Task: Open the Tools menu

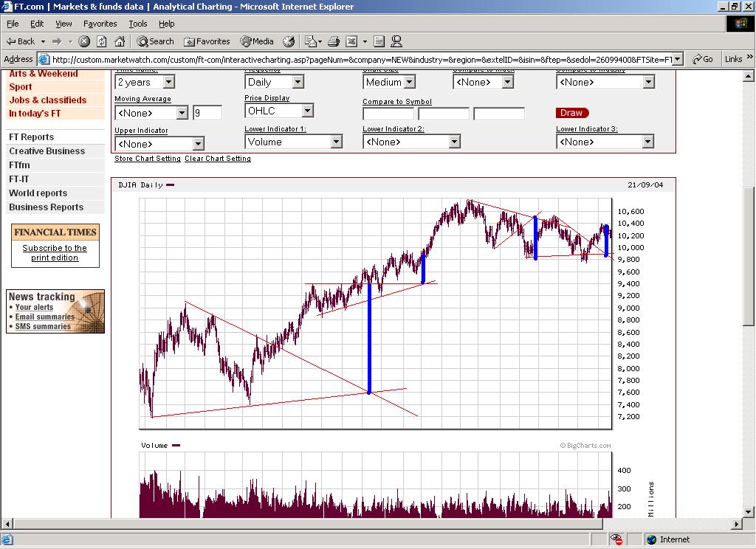Action: [x=138, y=24]
